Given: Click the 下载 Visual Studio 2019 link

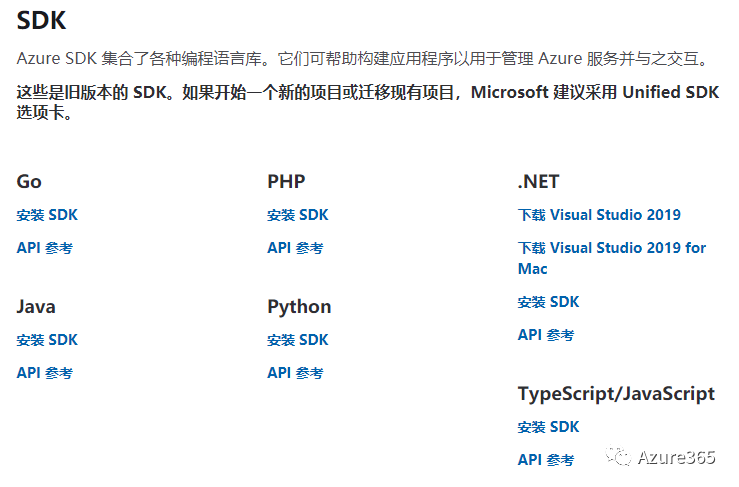Looking at the screenshot, I should coord(599,215).
